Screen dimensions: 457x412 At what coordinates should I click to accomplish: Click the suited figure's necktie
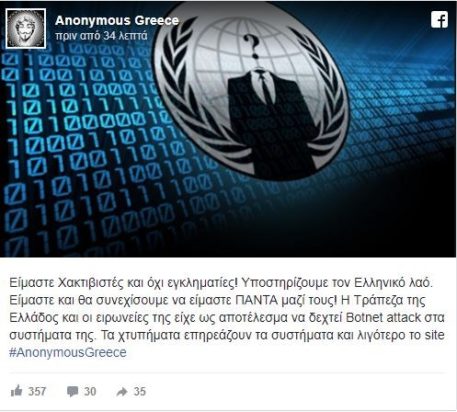tap(266, 88)
